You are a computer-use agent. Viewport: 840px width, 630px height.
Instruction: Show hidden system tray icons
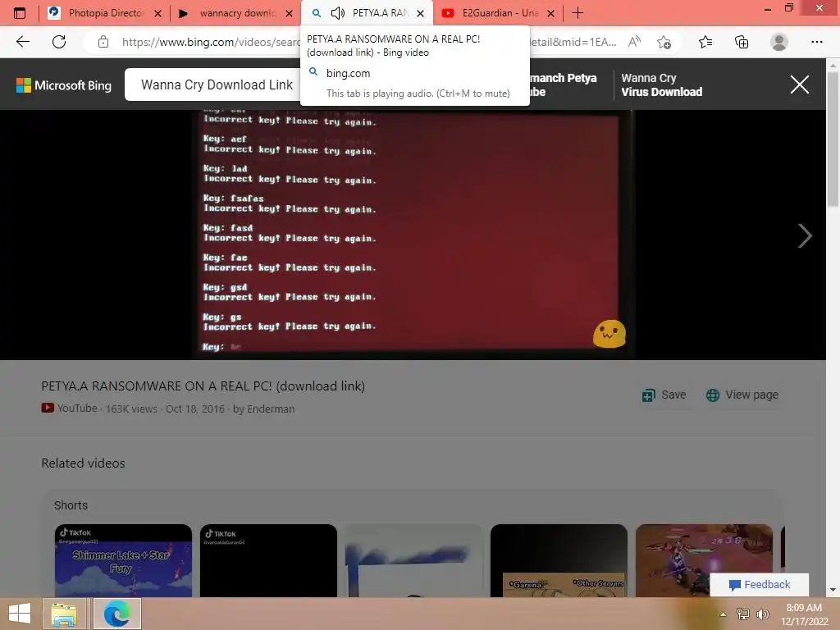point(723,614)
